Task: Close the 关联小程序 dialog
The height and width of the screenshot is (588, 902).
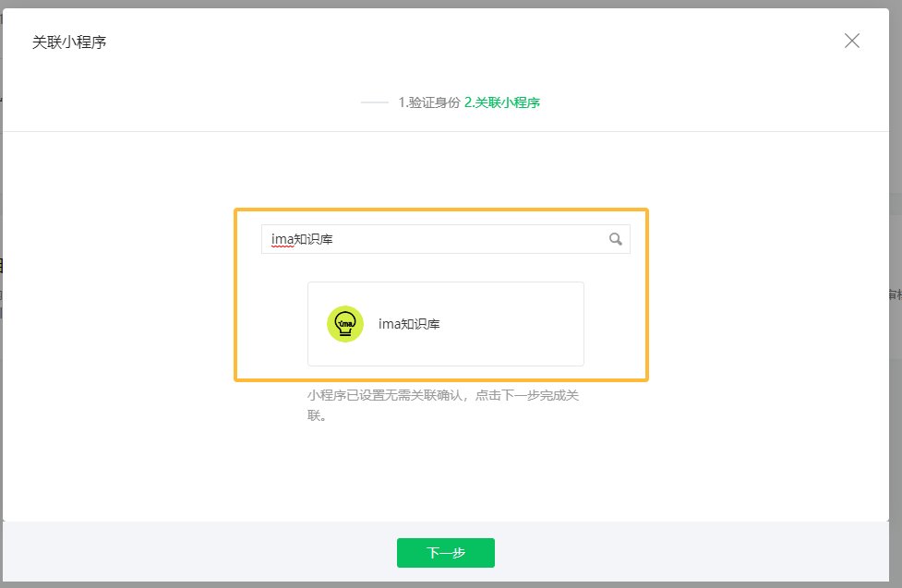Action: (851, 41)
